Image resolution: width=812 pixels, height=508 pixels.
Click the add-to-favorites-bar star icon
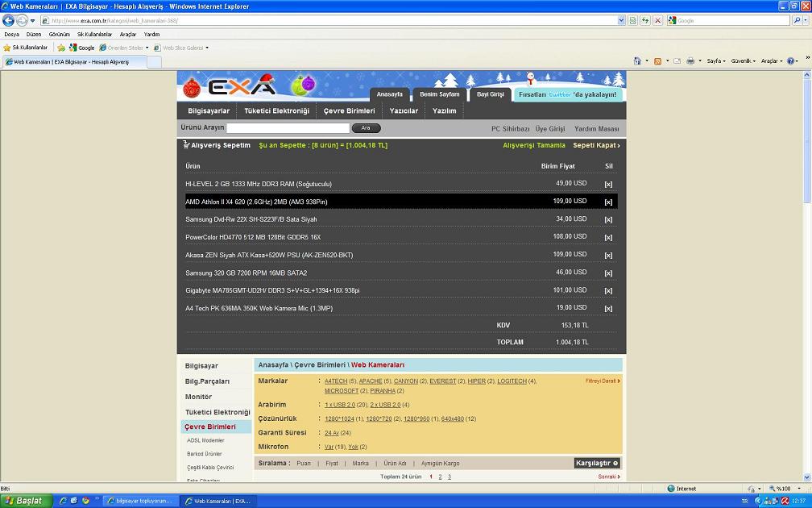click(61, 48)
